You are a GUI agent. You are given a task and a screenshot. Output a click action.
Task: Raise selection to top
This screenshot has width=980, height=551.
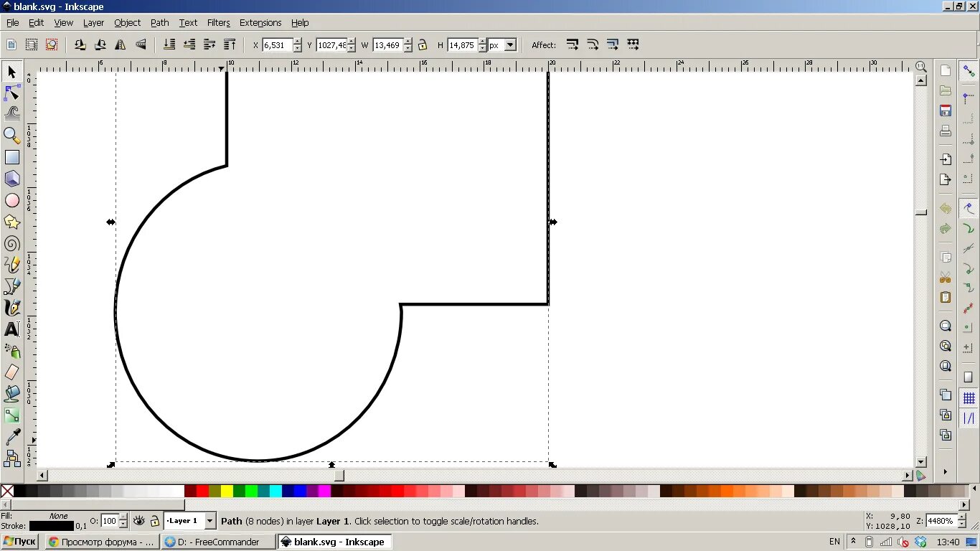[230, 44]
